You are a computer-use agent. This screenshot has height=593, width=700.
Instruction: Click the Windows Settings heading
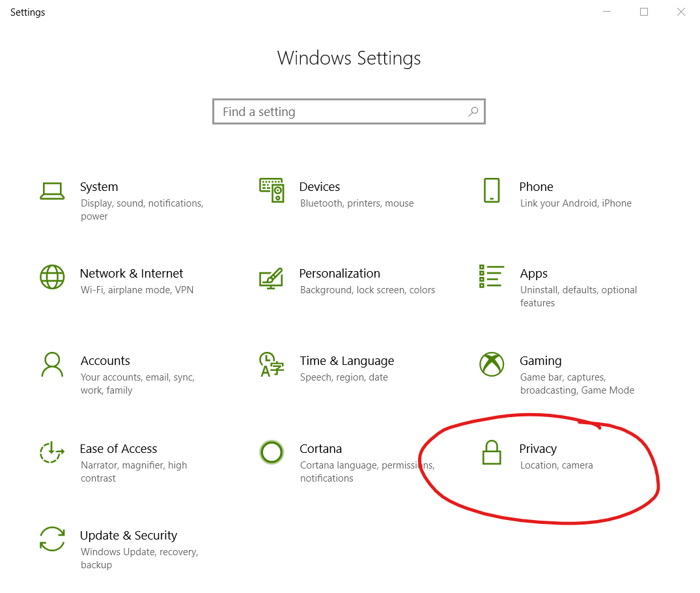tap(348, 58)
